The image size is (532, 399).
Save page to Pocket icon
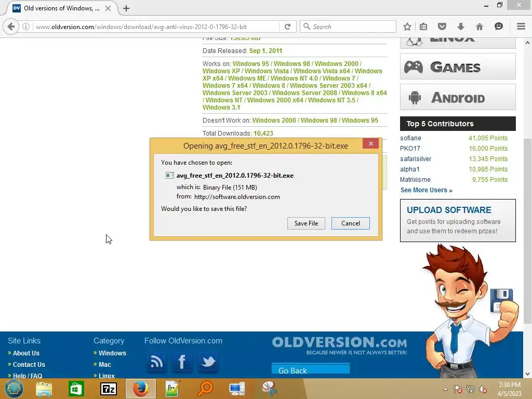coord(442,26)
